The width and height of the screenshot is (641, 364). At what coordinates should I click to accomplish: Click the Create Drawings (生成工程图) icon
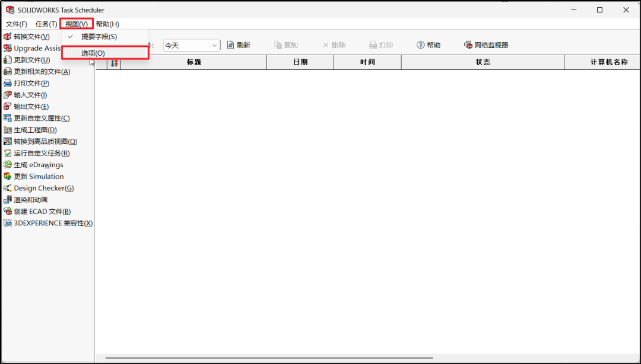click(x=7, y=130)
